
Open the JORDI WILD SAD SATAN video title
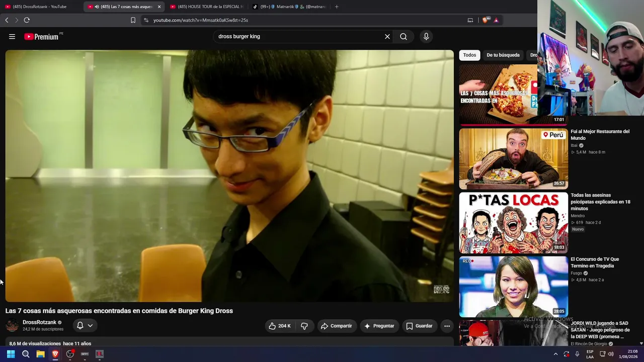click(600, 330)
